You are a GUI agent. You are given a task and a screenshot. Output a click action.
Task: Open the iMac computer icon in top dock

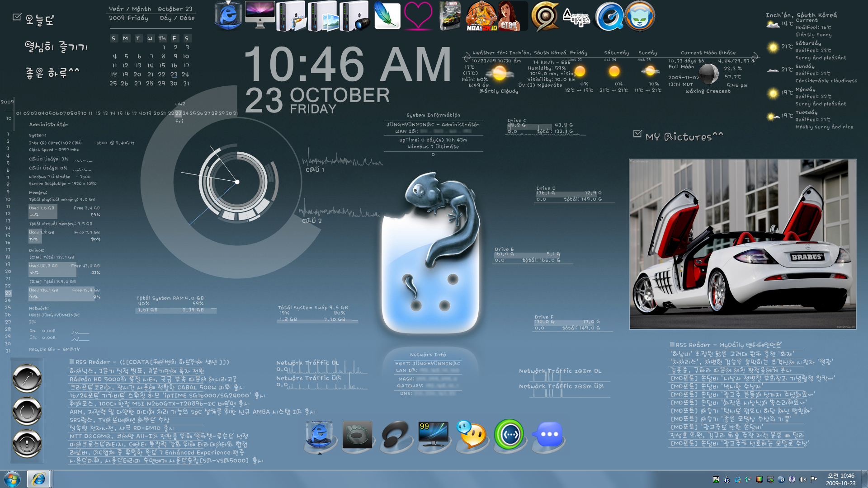coord(260,15)
